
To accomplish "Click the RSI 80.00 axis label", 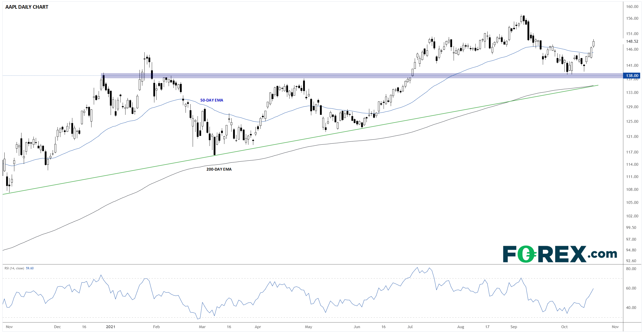I will coord(631,269).
